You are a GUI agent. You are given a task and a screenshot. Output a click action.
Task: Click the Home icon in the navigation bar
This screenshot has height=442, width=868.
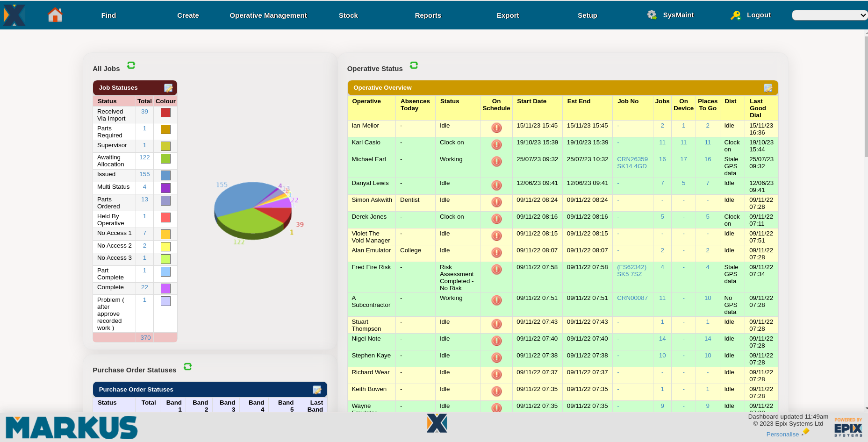pyautogui.click(x=55, y=14)
